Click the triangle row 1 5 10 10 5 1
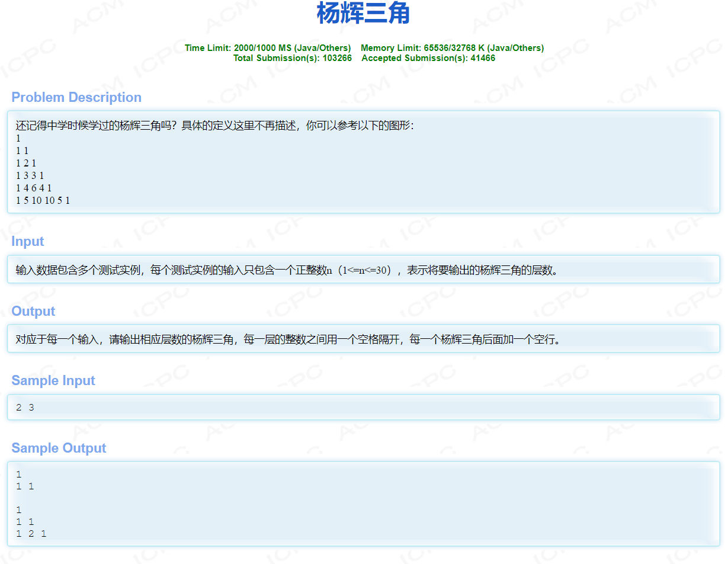 pos(43,200)
